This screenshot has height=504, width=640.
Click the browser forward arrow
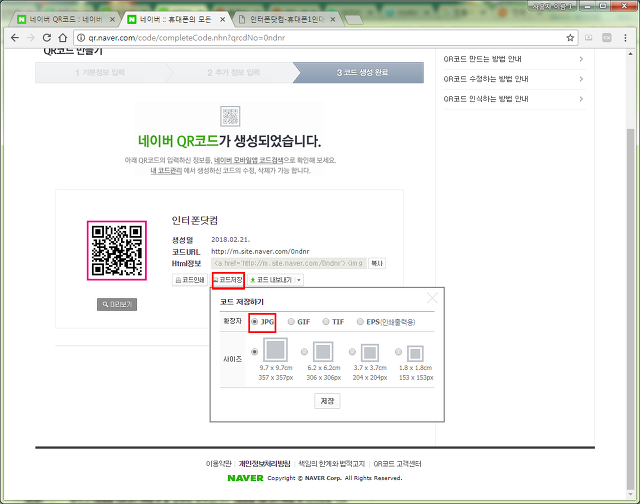coord(31,38)
